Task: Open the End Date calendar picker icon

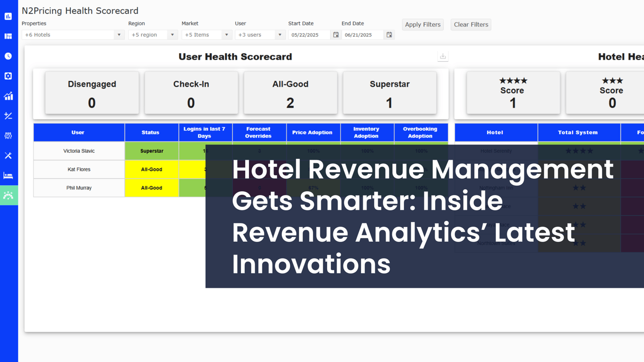Action: (389, 35)
